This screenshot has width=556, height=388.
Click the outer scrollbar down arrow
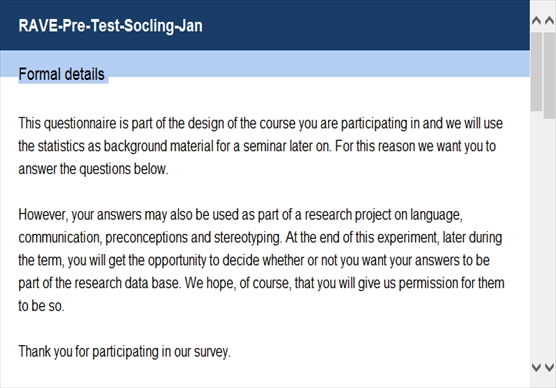point(549,367)
